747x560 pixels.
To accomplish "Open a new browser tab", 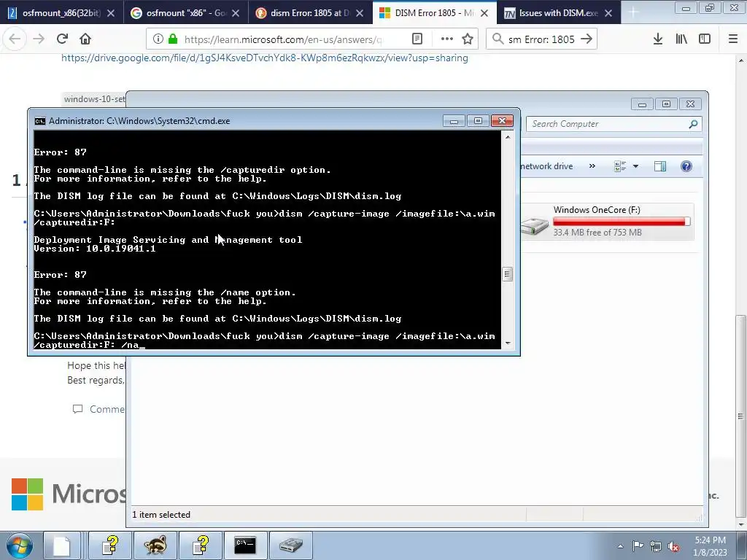I will coord(633,13).
